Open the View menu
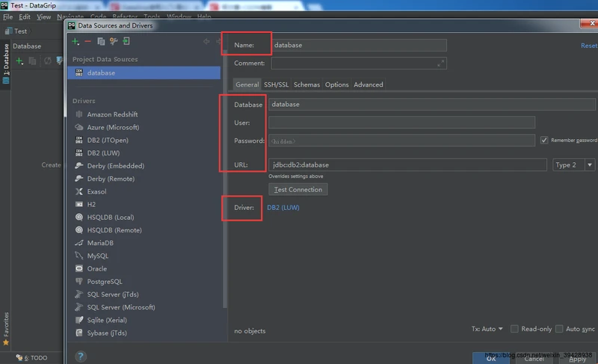 44,16
